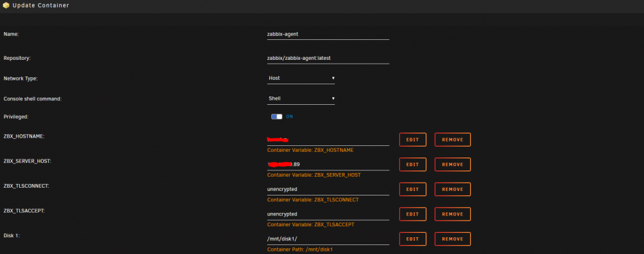Open the Console shell command dropdown
The image size is (644, 254).
(301, 98)
